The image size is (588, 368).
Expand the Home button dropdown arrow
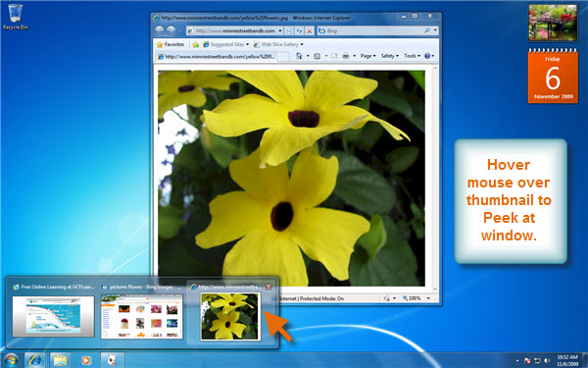(x=308, y=56)
